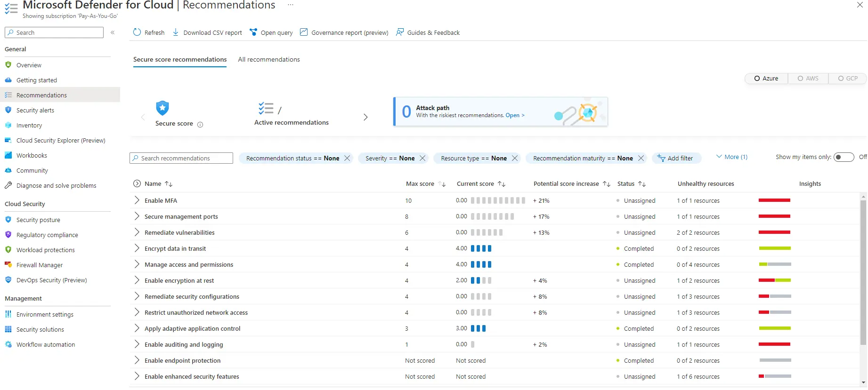Select the Azure environment option
The image size is (868, 390).
[x=766, y=79]
